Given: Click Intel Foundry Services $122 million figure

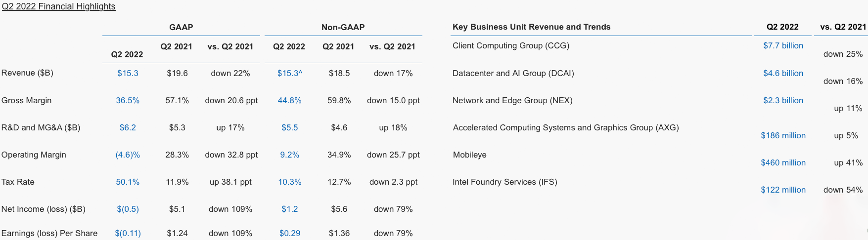Looking at the screenshot, I should [x=783, y=190].
